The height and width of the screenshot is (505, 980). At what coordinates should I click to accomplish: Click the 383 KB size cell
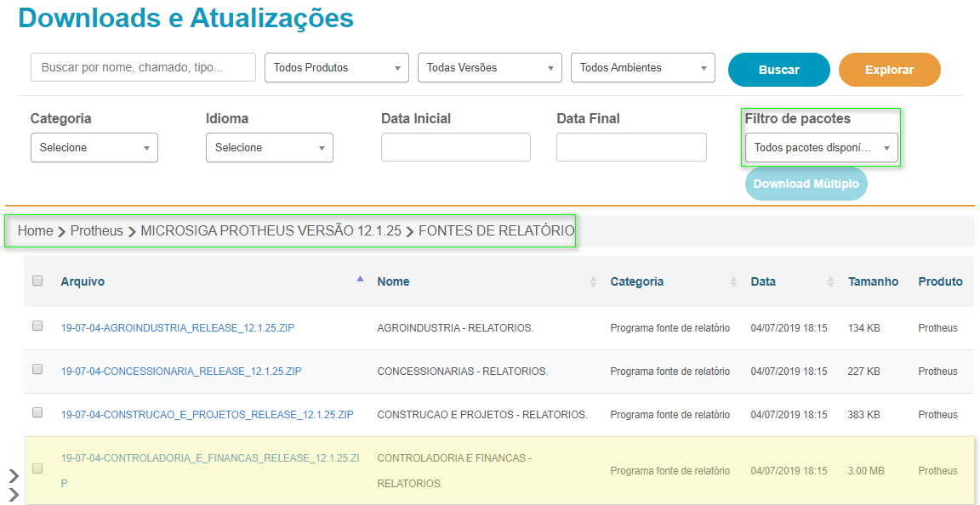[x=863, y=414]
